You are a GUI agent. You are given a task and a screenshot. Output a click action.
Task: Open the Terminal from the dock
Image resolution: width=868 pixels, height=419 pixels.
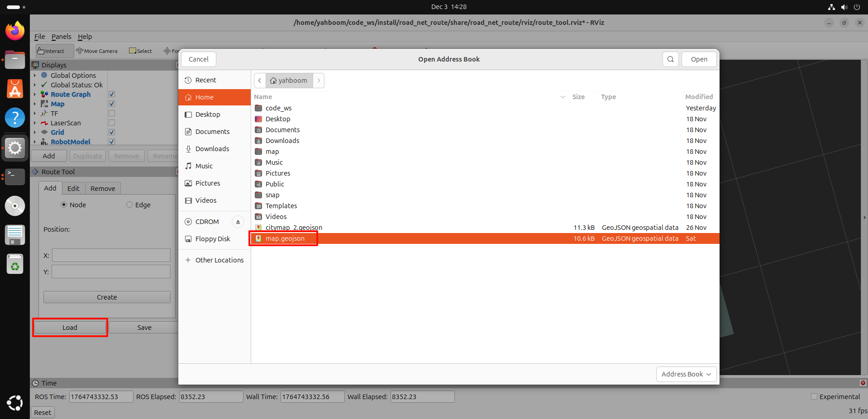coord(15,176)
